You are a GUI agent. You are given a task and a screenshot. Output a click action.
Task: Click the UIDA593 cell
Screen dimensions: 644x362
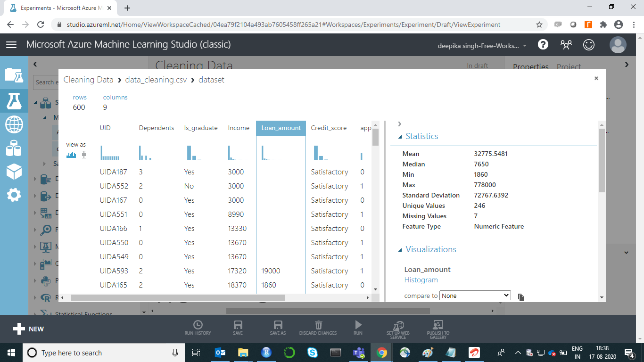tap(114, 271)
